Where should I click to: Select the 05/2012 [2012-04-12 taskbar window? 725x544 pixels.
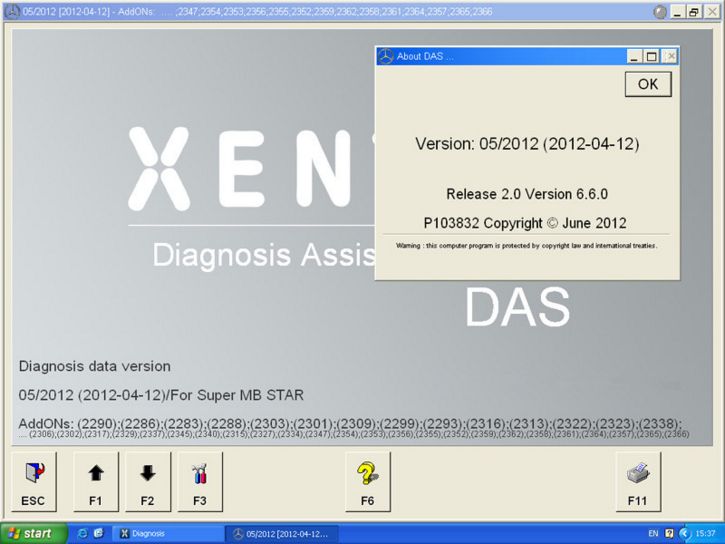coord(283,534)
